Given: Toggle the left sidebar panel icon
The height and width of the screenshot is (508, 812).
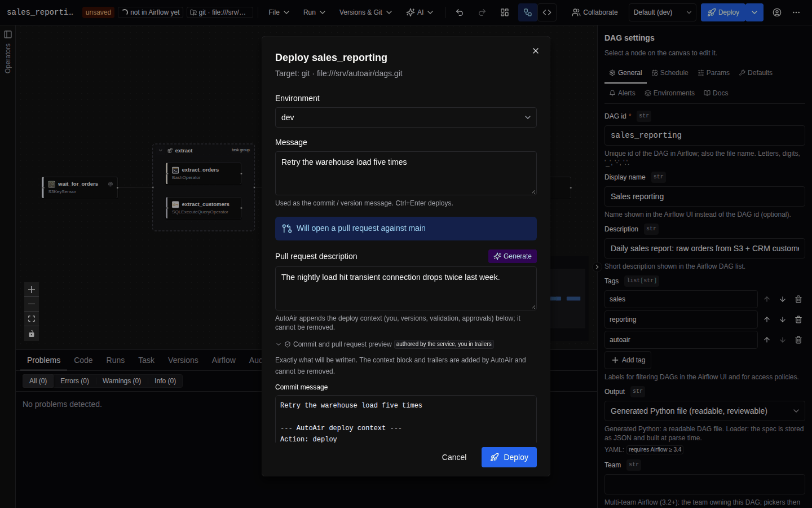Looking at the screenshot, I should (x=8, y=34).
